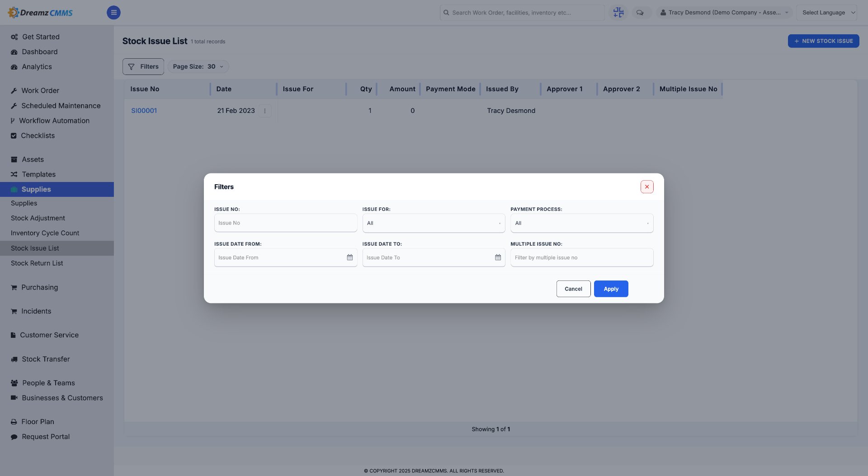Open the Issue Date From calendar icon
The image size is (868, 476).
pyautogui.click(x=350, y=257)
